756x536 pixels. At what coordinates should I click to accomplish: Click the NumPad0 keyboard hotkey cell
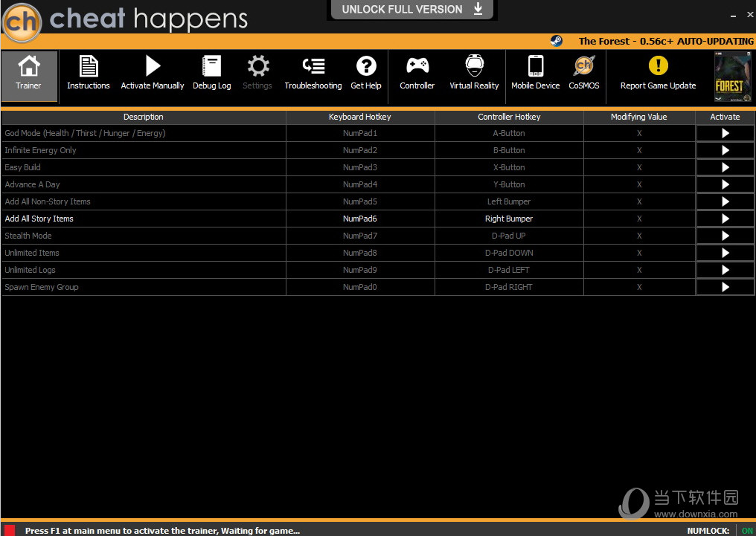pos(360,287)
